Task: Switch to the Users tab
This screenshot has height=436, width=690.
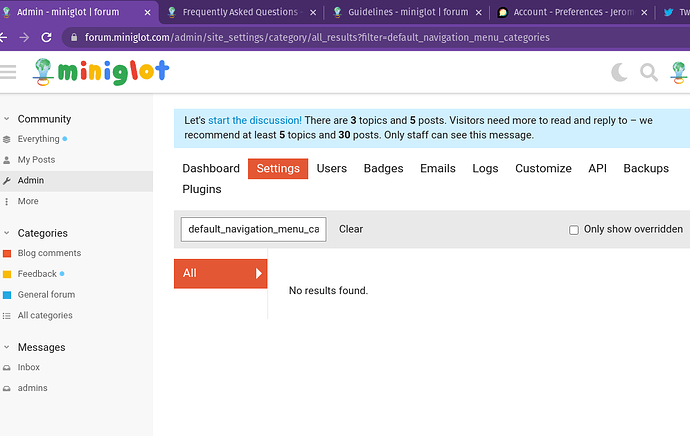Action: [x=332, y=169]
